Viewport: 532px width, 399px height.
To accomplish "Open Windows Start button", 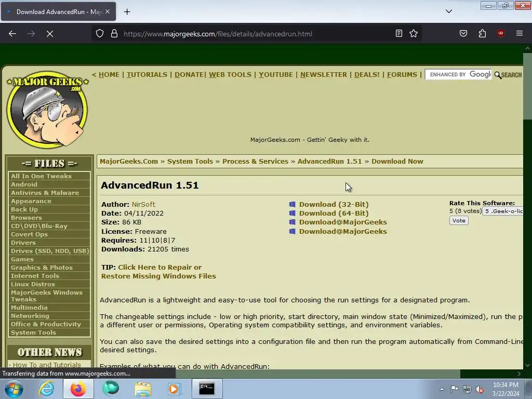I will [x=14, y=389].
